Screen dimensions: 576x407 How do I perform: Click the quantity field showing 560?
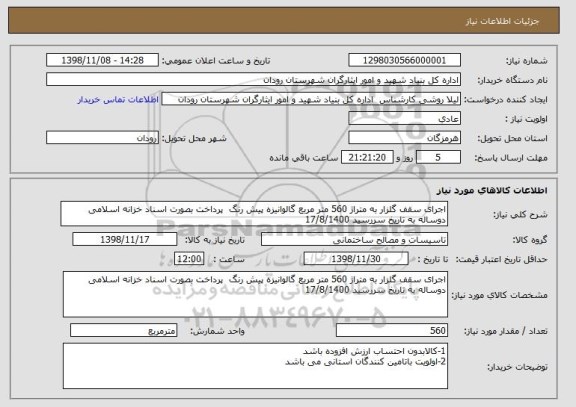[392, 330]
